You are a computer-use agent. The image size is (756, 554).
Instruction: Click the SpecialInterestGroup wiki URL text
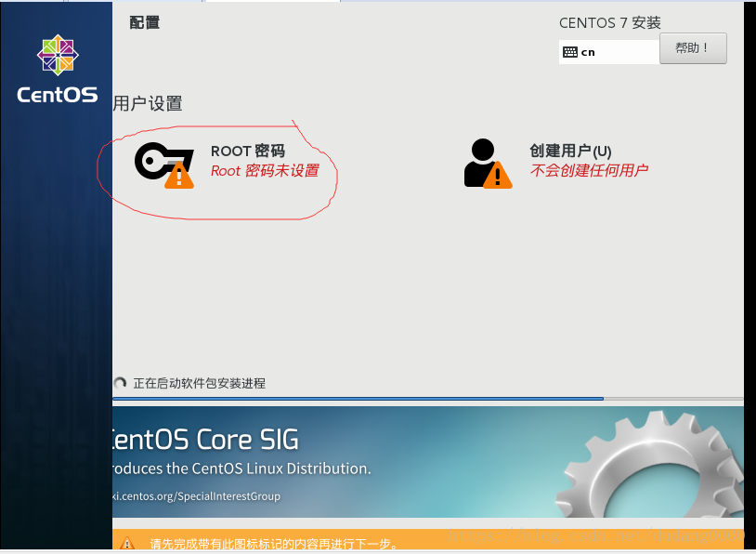[x=196, y=496]
